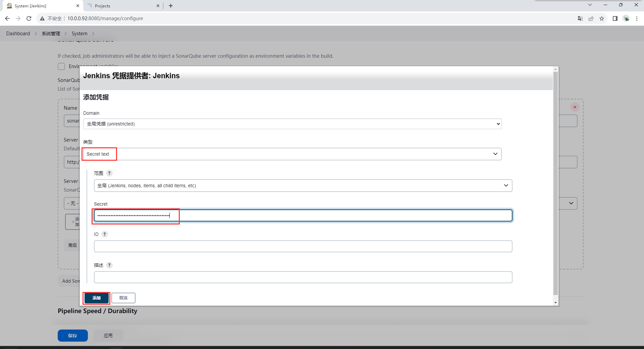
Task: Switch to System [Jenkins] tab
Action: point(42,6)
